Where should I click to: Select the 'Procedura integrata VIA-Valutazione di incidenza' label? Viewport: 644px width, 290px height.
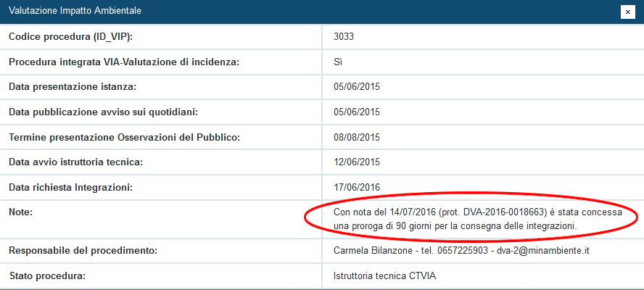[x=123, y=62]
